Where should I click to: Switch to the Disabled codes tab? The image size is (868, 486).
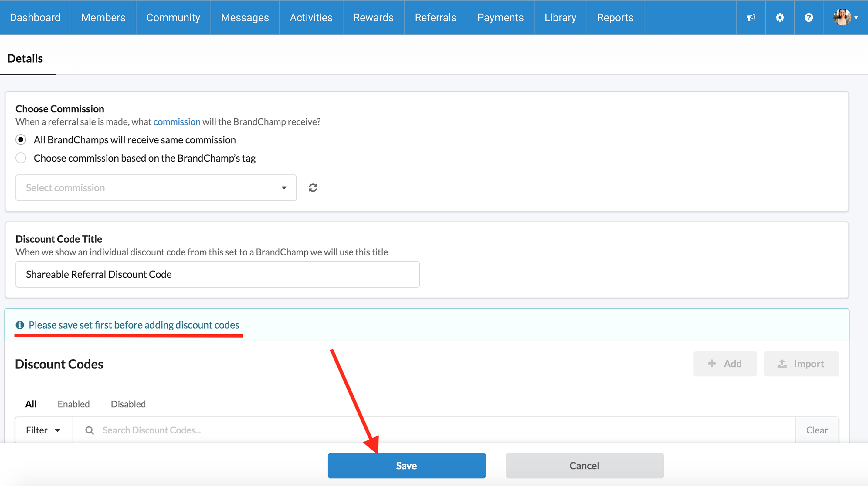tap(128, 404)
